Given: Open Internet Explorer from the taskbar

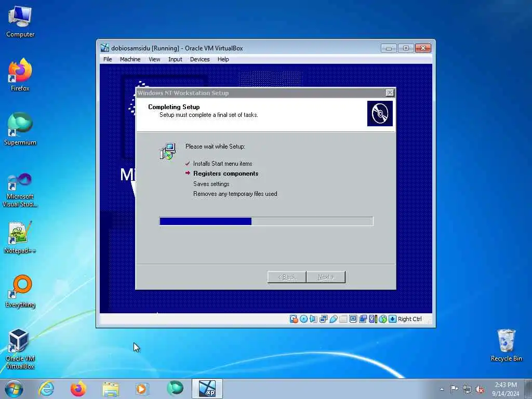Looking at the screenshot, I should coord(46,389).
